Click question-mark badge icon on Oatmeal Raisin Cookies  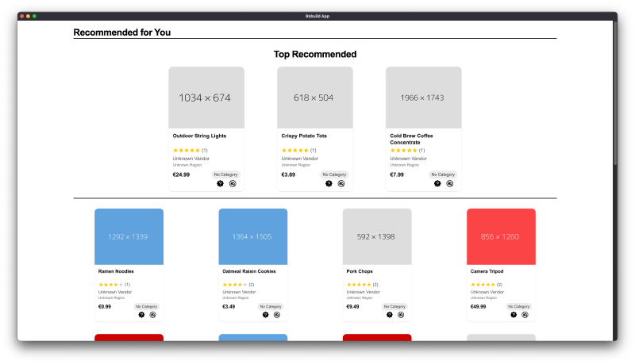pos(266,315)
